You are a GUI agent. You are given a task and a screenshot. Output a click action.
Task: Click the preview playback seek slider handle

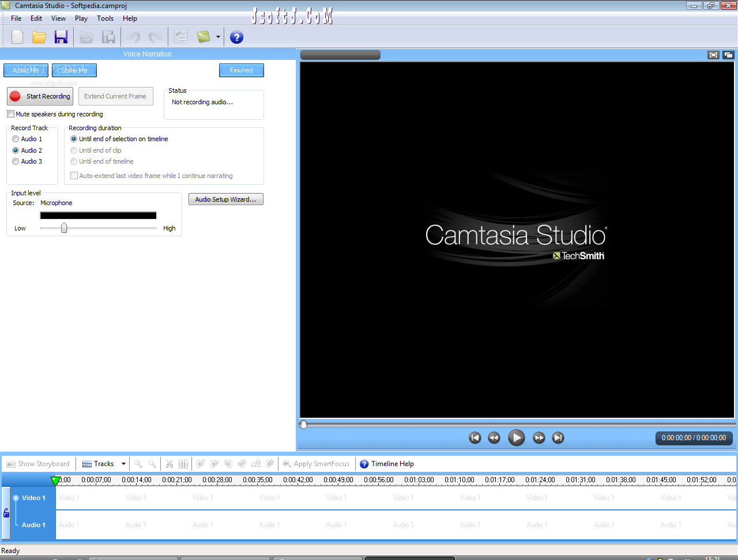coord(304,425)
